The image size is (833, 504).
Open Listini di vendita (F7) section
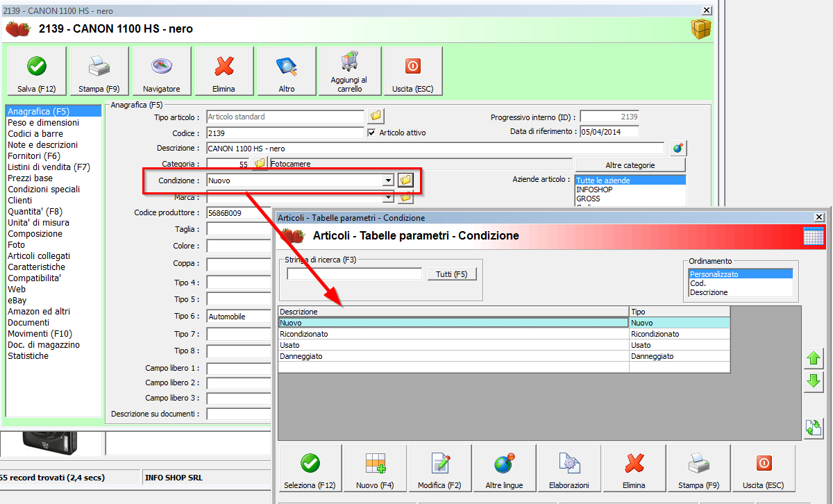tap(49, 167)
